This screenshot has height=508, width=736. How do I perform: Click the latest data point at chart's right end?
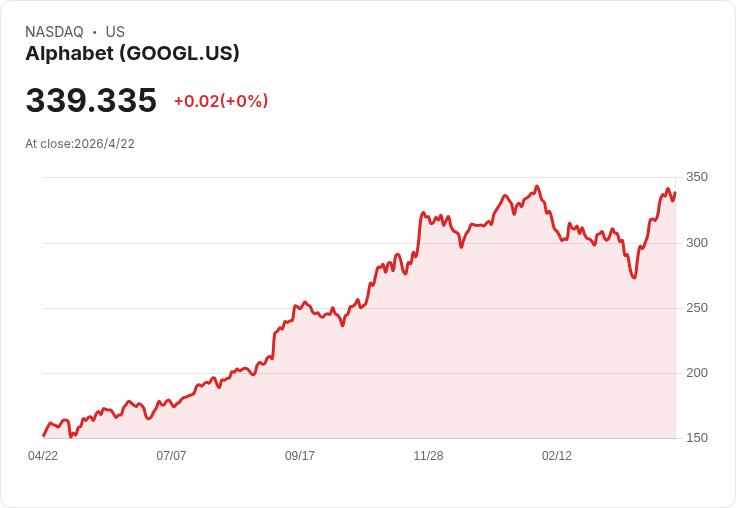coord(675,192)
